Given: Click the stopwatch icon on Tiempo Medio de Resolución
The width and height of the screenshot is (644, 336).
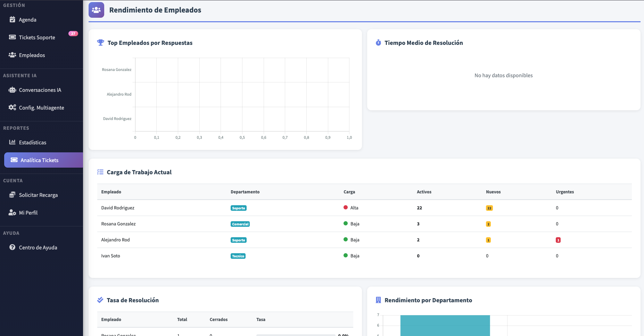Looking at the screenshot, I should 378,42.
